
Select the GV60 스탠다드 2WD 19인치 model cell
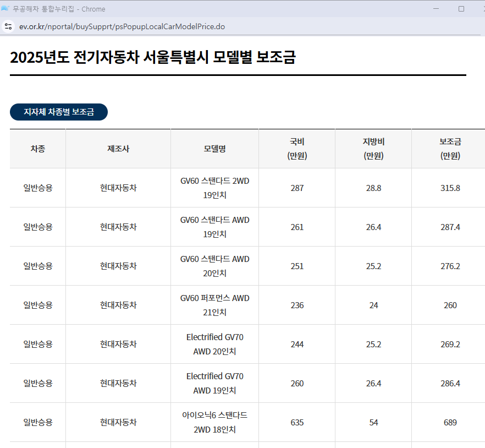pos(214,187)
